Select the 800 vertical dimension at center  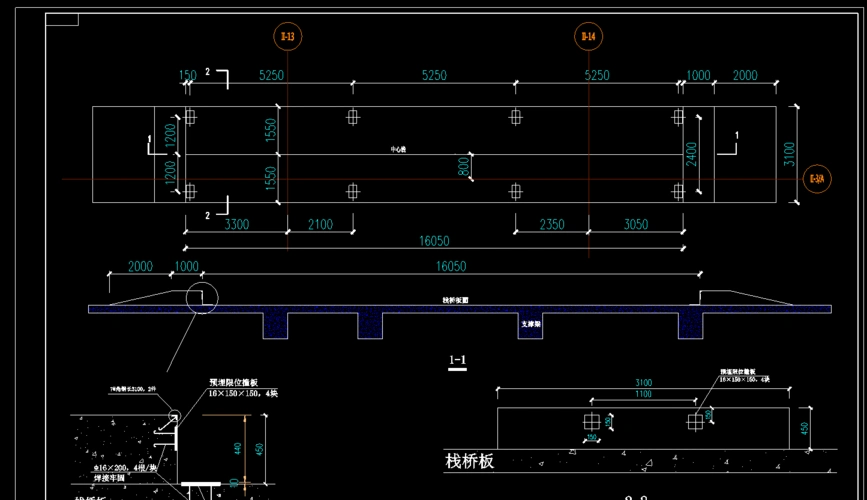[463, 166]
